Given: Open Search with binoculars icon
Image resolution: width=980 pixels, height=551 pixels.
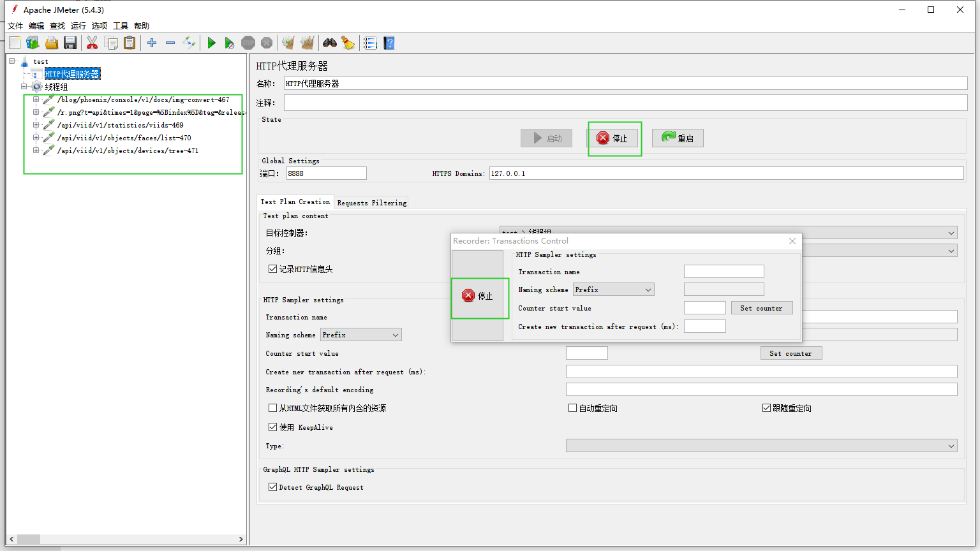Looking at the screenshot, I should [x=330, y=43].
